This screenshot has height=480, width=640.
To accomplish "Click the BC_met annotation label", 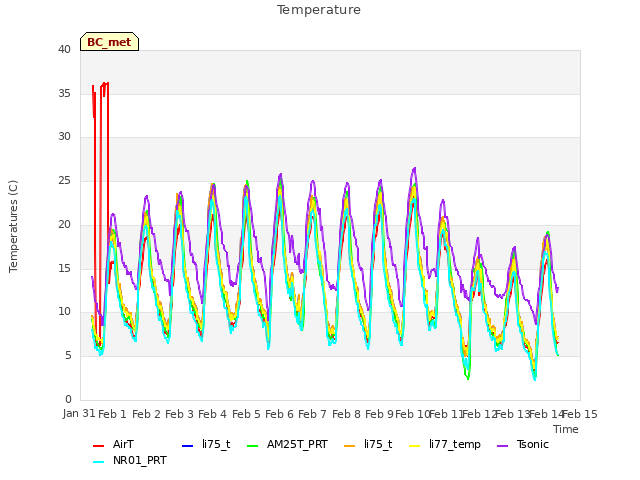I will (109, 42).
